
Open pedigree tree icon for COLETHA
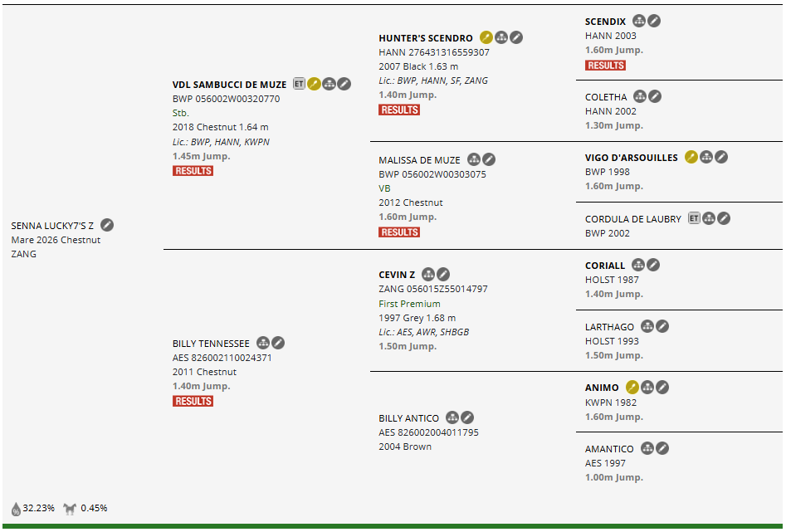point(640,96)
